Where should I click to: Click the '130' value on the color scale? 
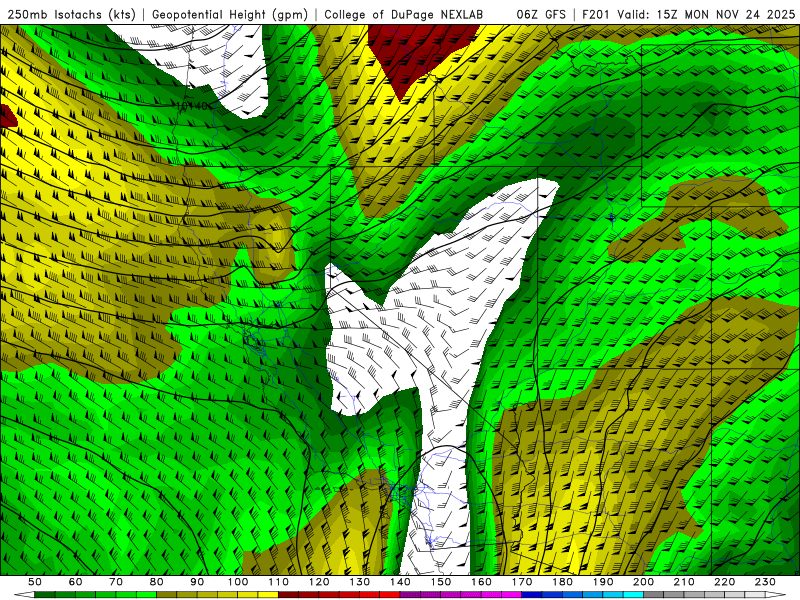[360, 582]
